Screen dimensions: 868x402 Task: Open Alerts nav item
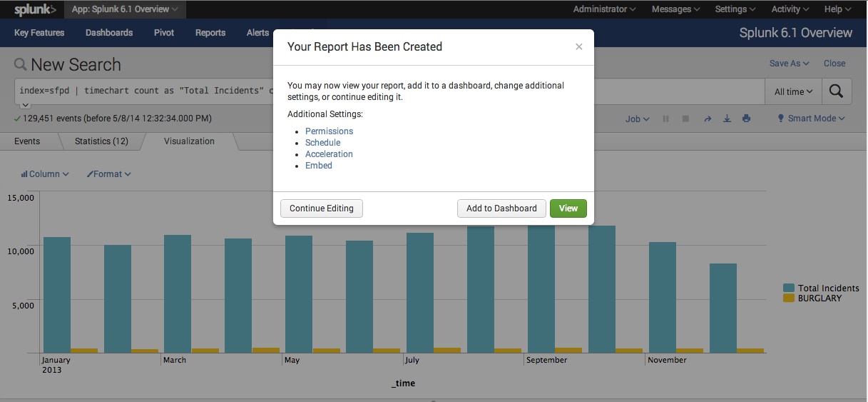pos(257,33)
